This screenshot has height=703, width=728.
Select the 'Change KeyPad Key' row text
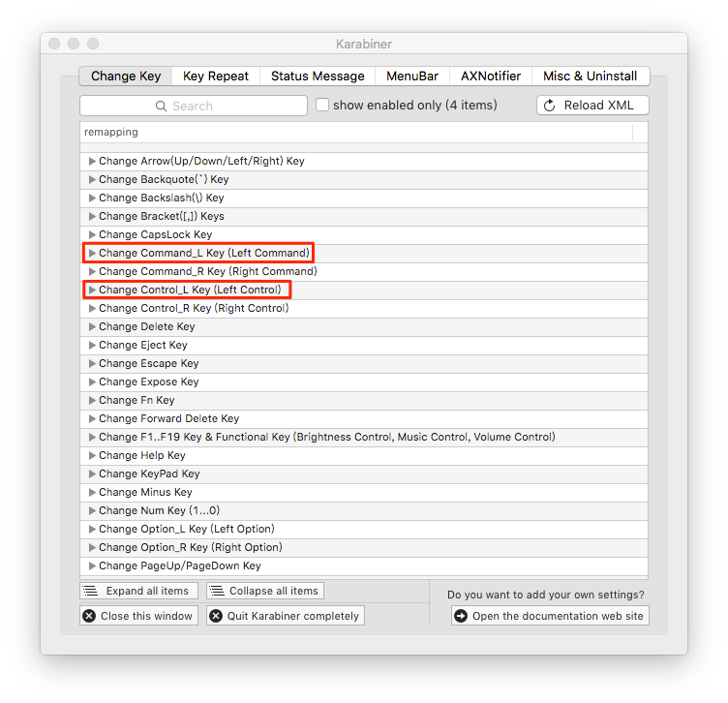click(x=149, y=474)
